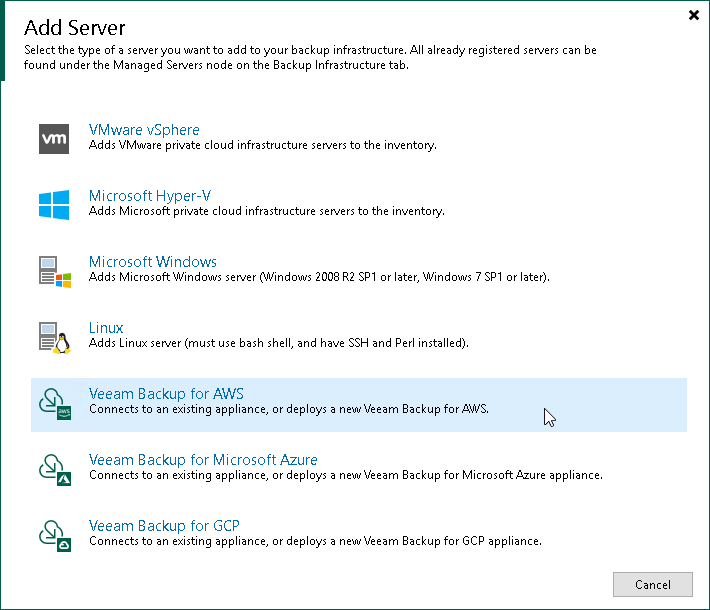This screenshot has width=710, height=610.
Task: Click the Azure appliance description text
Action: coord(345,475)
